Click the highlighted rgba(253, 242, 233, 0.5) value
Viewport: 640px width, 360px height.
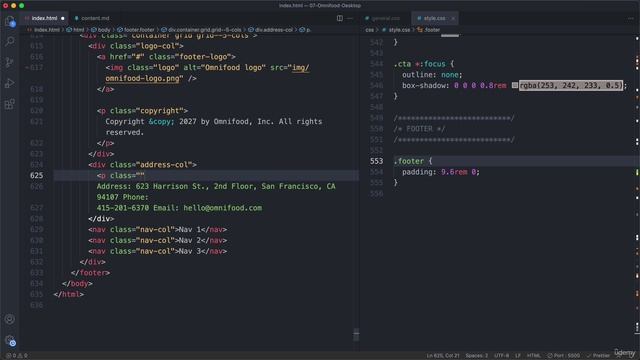571,85
